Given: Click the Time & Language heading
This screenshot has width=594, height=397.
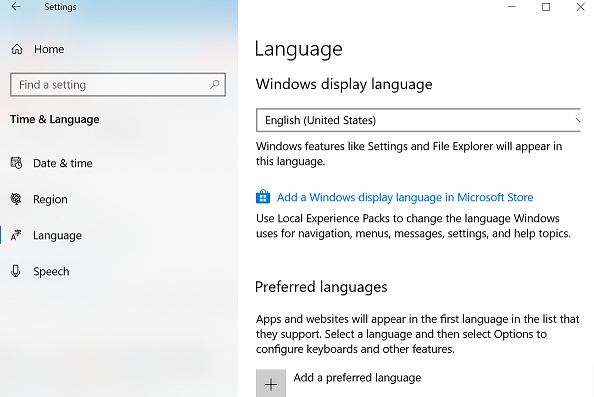Looking at the screenshot, I should (55, 119).
